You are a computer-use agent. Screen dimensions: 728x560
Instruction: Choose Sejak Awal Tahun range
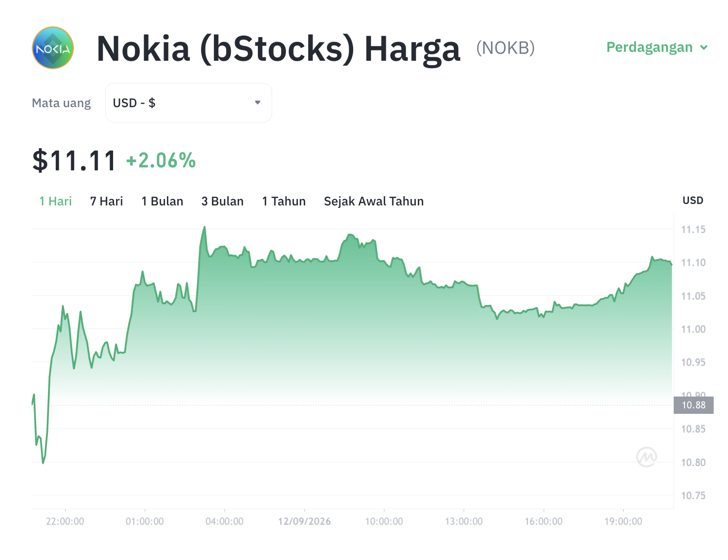(x=374, y=201)
